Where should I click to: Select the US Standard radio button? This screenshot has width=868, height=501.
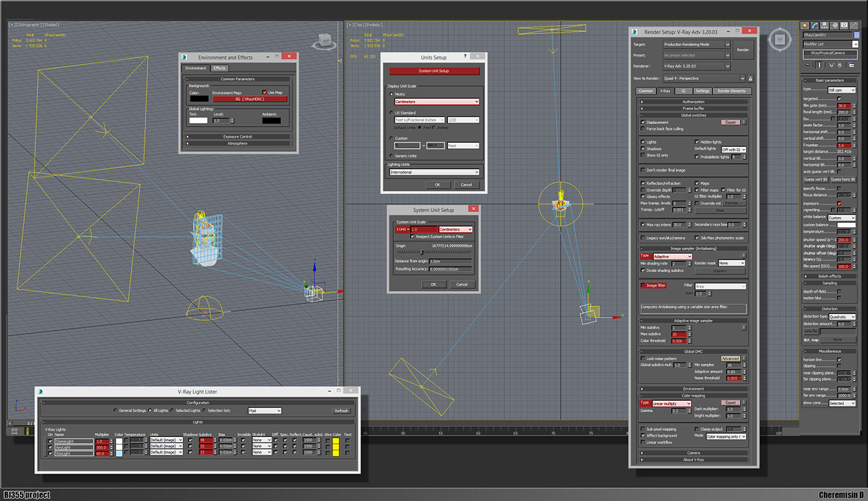(391, 113)
